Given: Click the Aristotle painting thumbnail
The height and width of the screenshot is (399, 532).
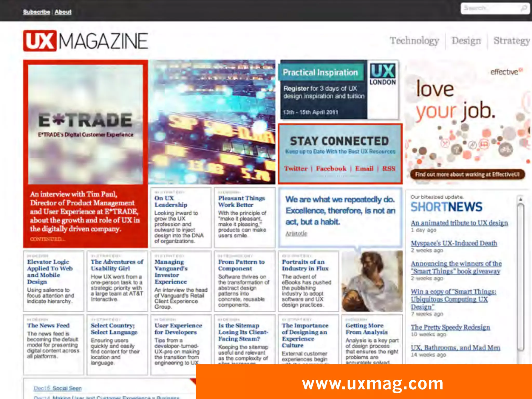Looking at the screenshot, I should [x=372, y=281].
